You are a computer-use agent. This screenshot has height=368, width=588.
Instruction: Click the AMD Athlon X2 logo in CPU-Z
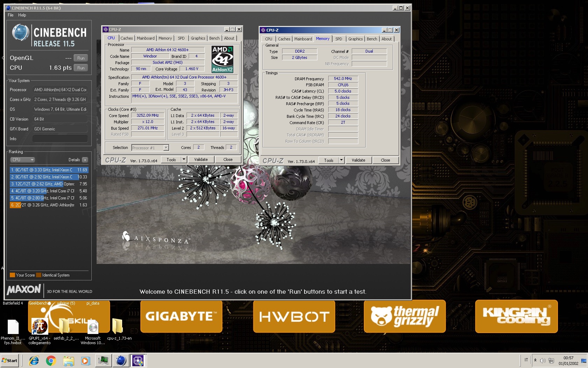(x=222, y=60)
